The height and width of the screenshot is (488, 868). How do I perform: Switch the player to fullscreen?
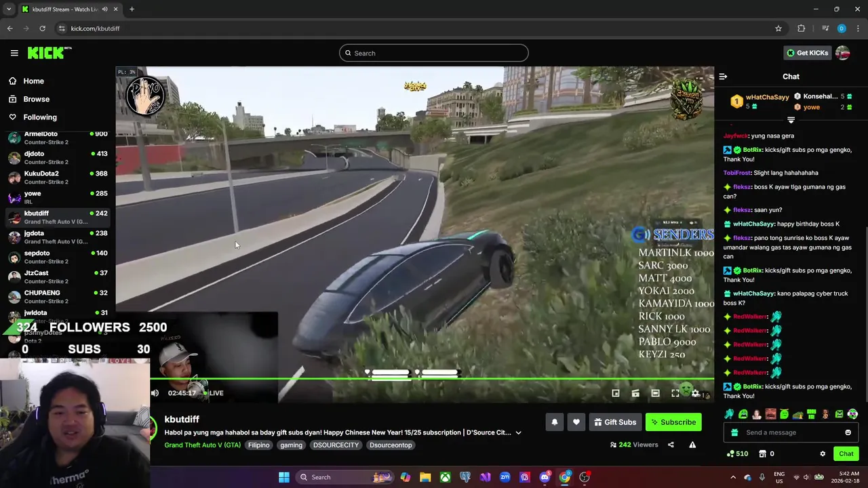[675, 393]
